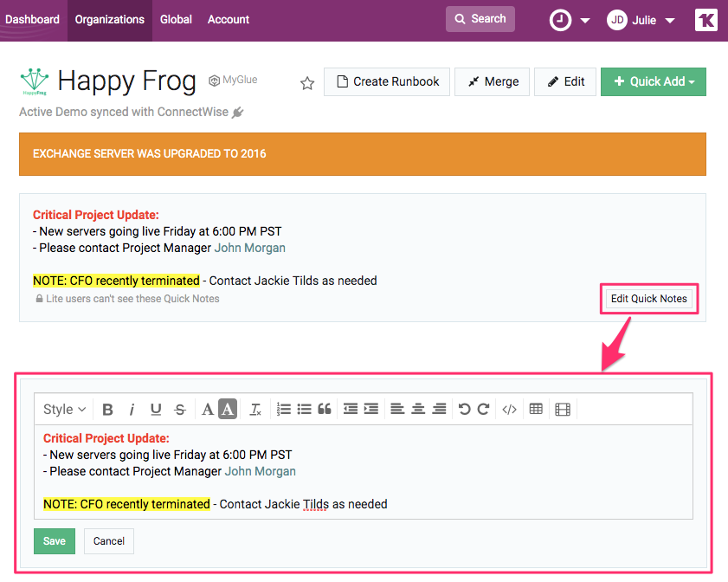Open the code view icon
This screenshot has width=728, height=582.
click(x=510, y=410)
